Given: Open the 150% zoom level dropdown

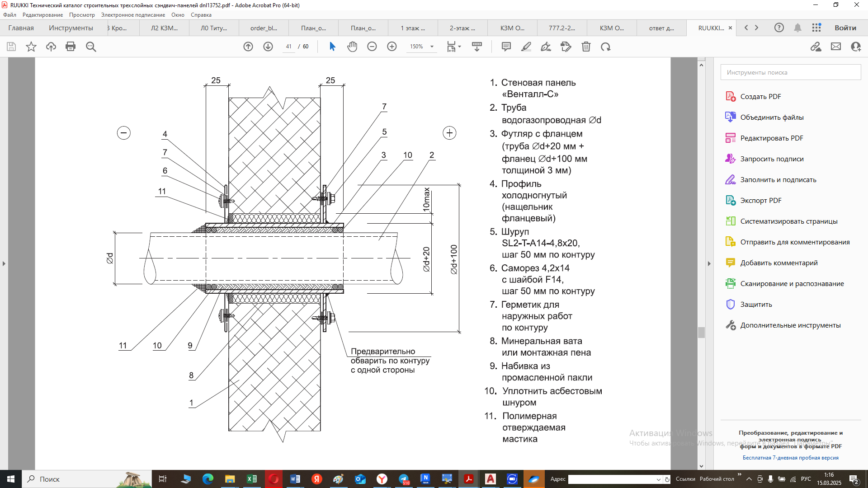Looking at the screenshot, I should pyautogui.click(x=432, y=47).
